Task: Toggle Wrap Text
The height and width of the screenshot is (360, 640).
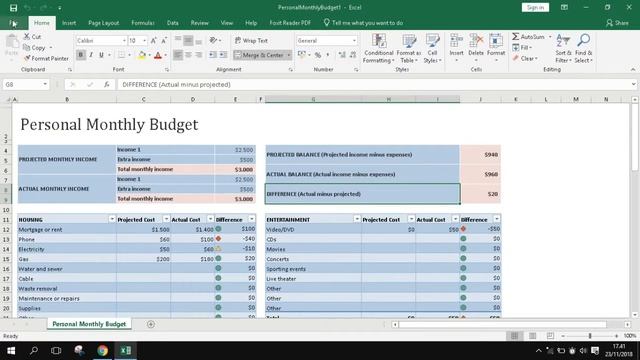Action: (251, 40)
